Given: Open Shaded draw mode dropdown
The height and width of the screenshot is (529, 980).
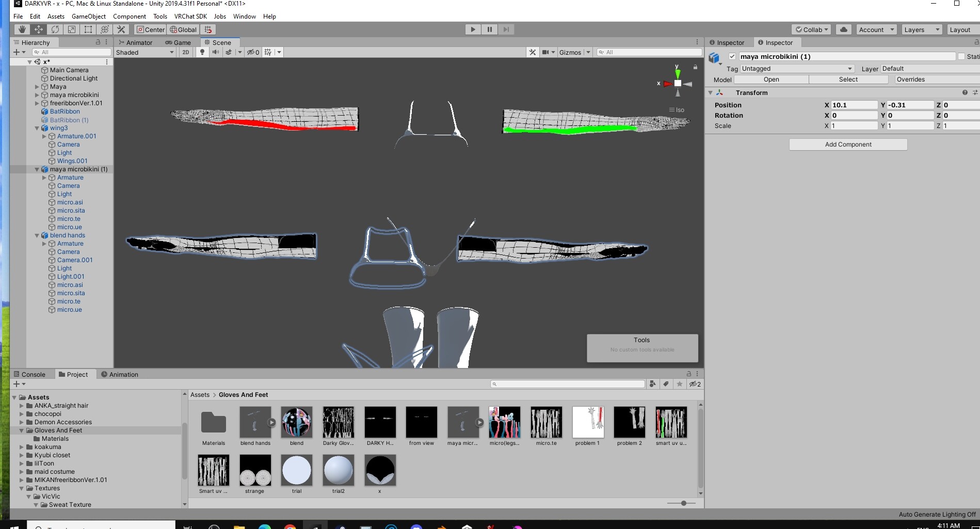Looking at the screenshot, I should coord(145,52).
